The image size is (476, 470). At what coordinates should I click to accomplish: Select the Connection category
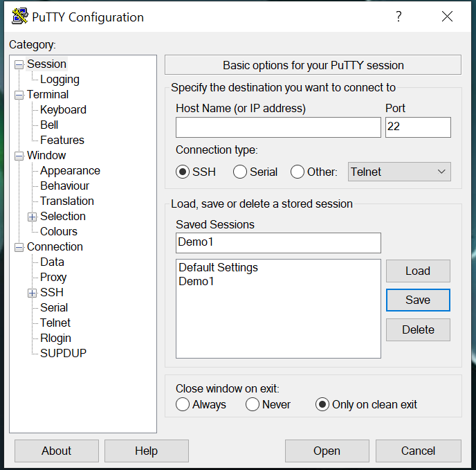[x=55, y=246]
